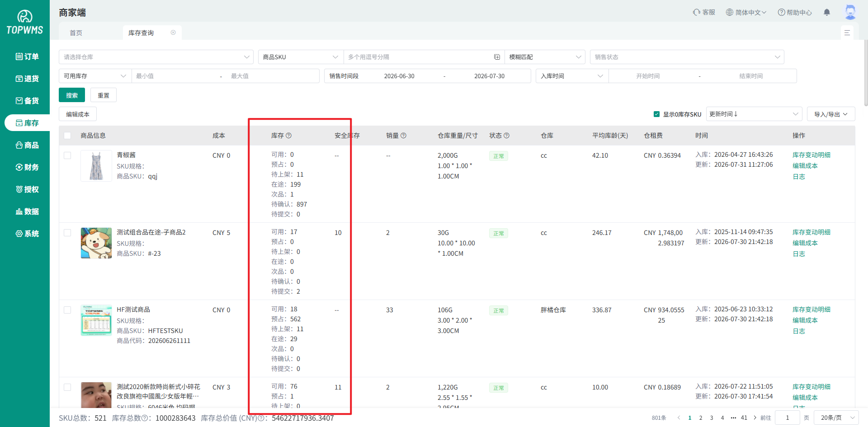Open the notifications bell

click(827, 12)
